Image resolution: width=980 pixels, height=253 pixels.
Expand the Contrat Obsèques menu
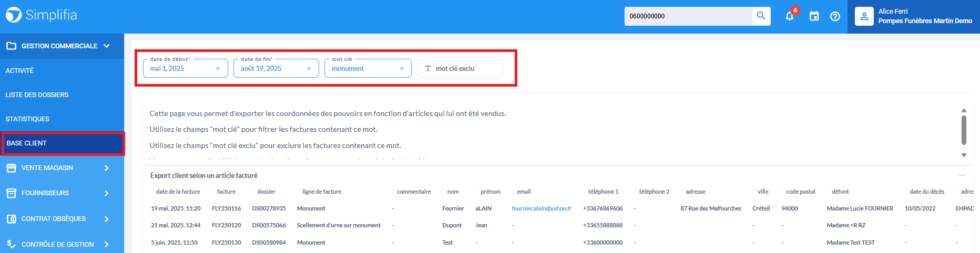107,219
